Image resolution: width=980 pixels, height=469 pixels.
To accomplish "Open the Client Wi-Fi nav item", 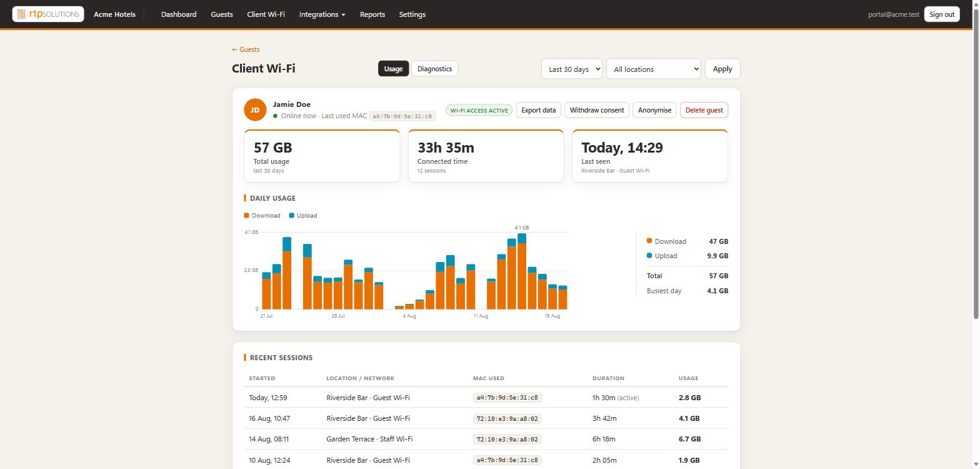I will (x=266, y=14).
